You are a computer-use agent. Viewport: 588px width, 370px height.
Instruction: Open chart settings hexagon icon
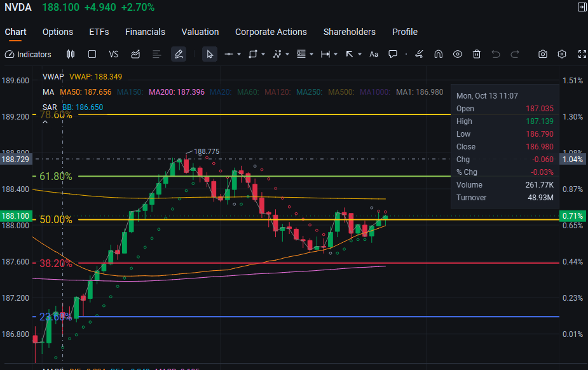coord(562,55)
